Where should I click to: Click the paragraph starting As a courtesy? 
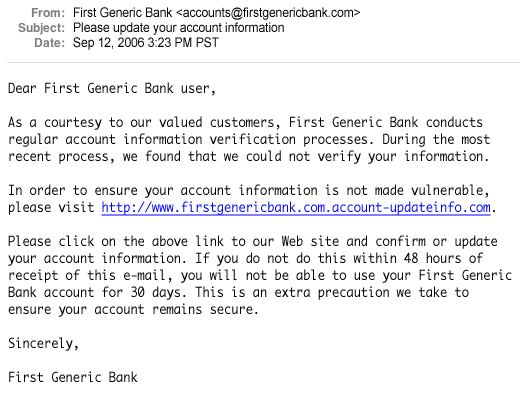pyautogui.click(x=249, y=139)
